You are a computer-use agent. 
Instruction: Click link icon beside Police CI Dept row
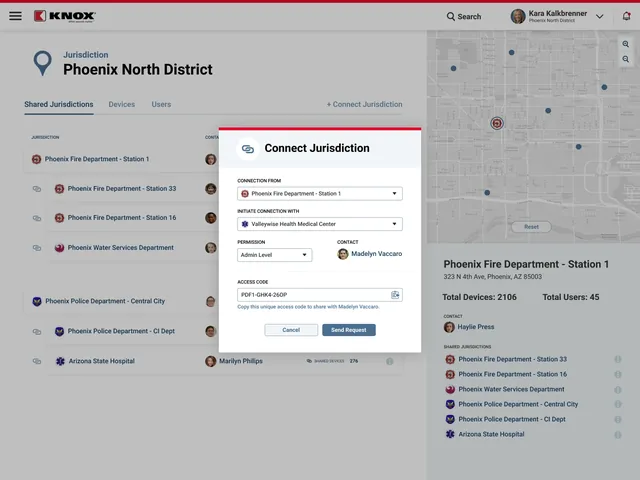[x=37, y=332]
